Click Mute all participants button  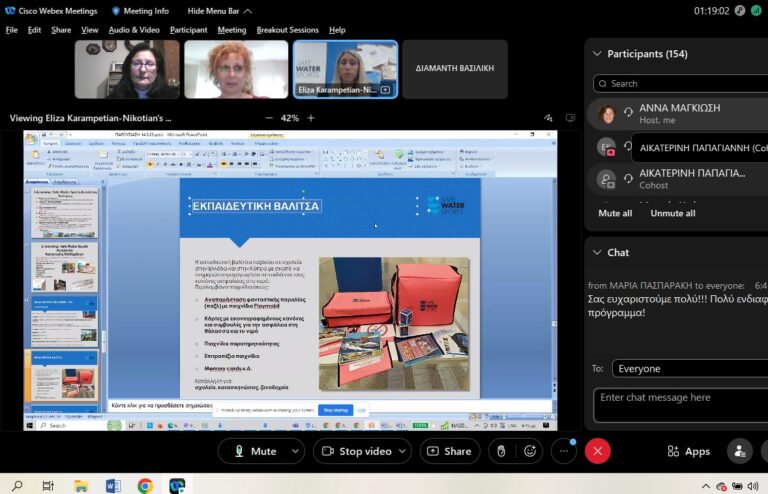coord(615,213)
